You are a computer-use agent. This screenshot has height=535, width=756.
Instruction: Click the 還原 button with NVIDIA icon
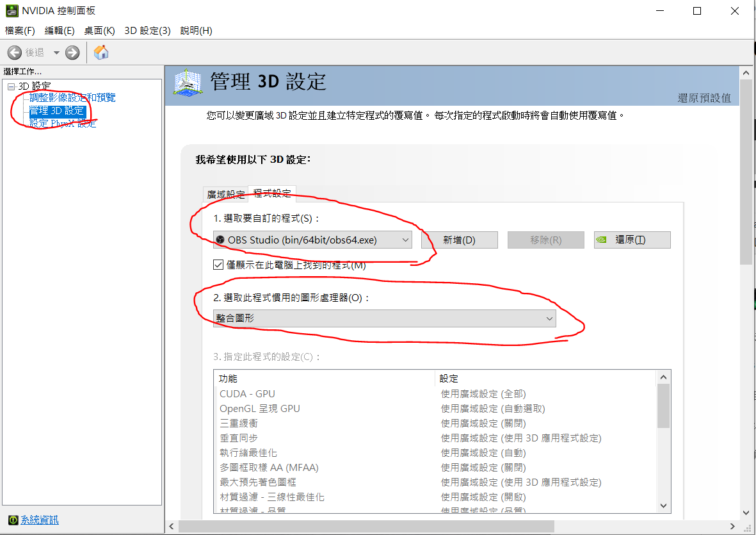[x=632, y=240]
